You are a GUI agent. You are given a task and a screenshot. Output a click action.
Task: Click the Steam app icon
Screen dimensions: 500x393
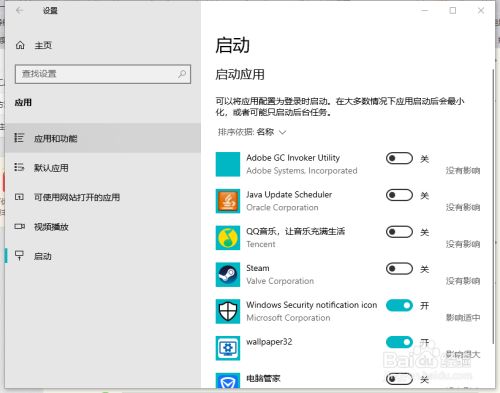[x=228, y=275]
